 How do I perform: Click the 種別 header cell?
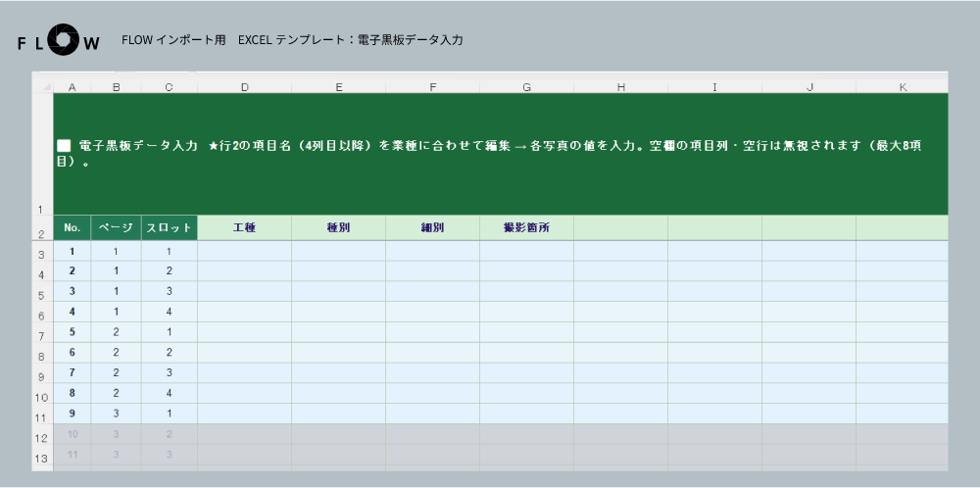pos(339,228)
